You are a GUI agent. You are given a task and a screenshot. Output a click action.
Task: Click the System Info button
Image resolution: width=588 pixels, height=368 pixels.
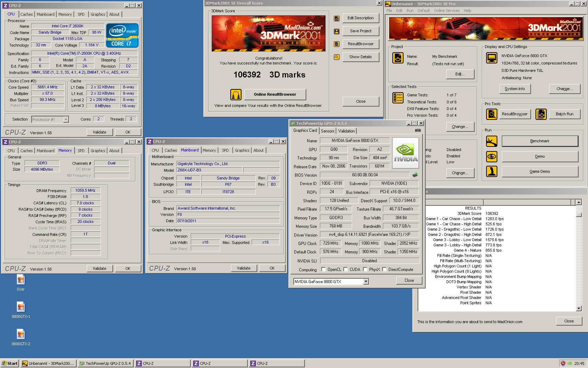pyautogui.click(x=514, y=89)
